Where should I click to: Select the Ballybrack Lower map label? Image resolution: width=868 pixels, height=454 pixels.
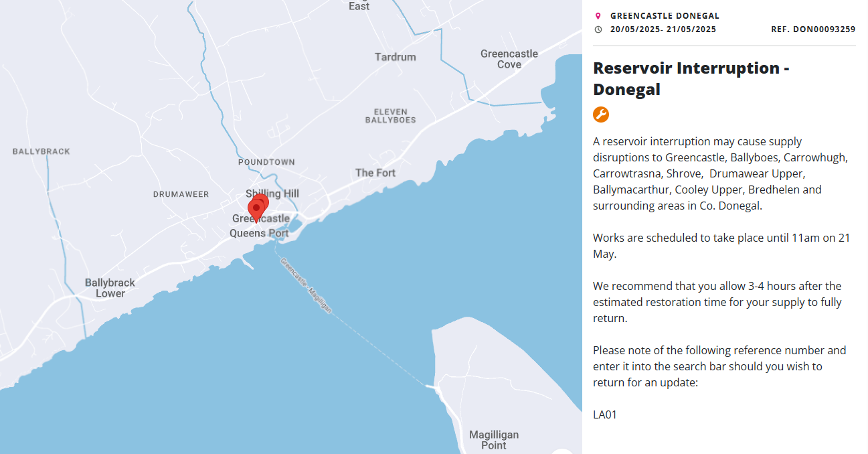tap(110, 288)
